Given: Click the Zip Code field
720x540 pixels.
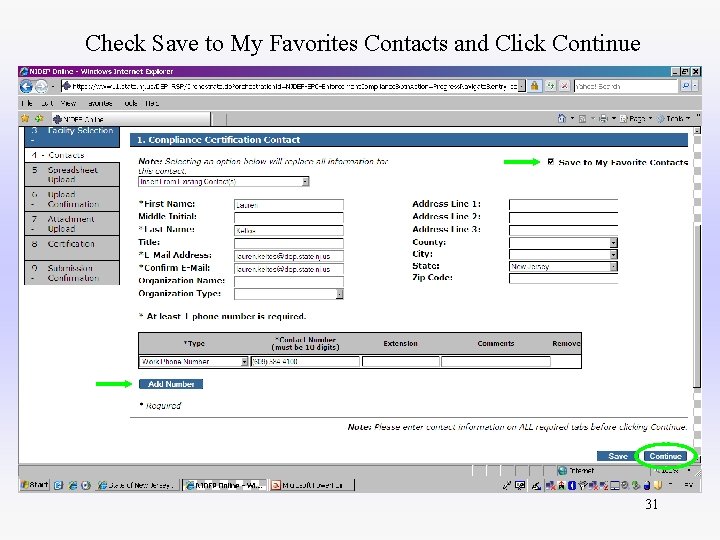Looking at the screenshot, I should pyautogui.click(x=563, y=278).
